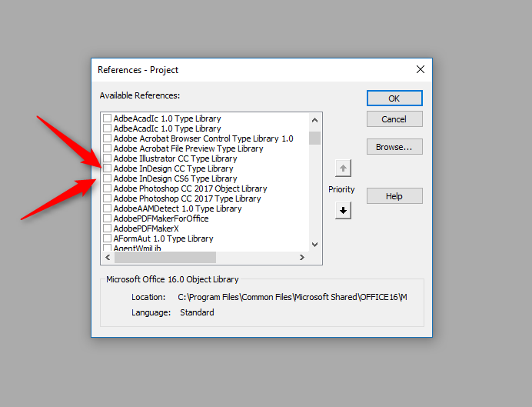Viewport: 532px width, 407px height.
Task: Click the OK button
Action: [394, 98]
